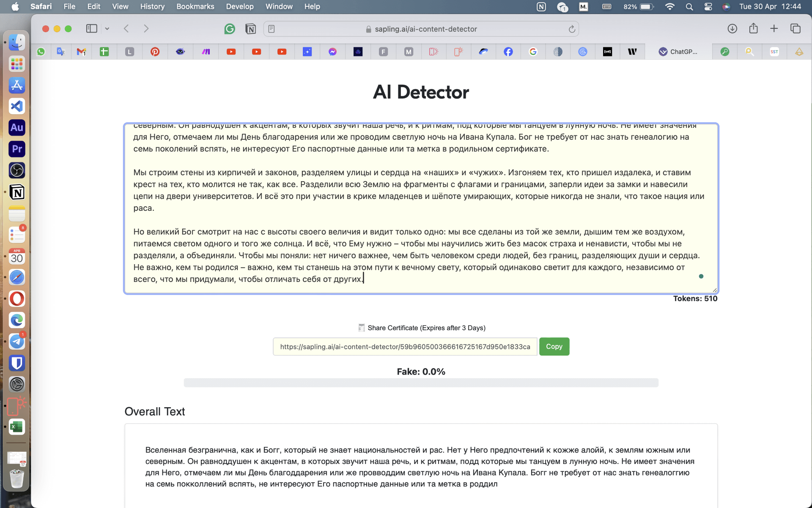The width and height of the screenshot is (812, 508).
Task: Expand the sidebar tab group dropdown
Action: (107, 28)
